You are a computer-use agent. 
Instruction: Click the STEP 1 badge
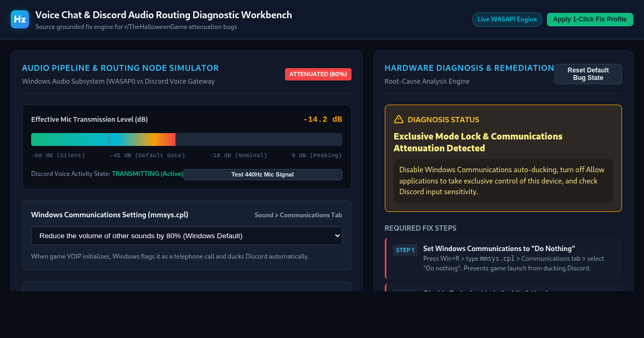[x=405, y=250]
